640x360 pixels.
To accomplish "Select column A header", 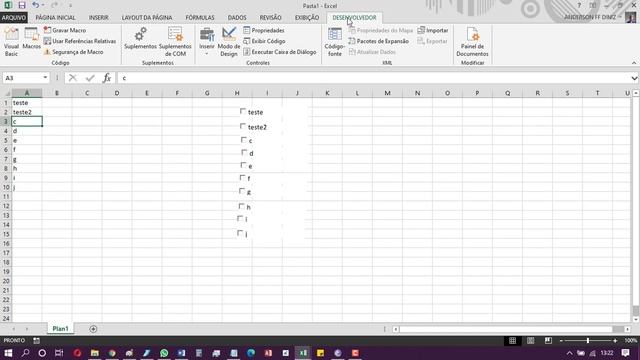I will pos(27,93).
